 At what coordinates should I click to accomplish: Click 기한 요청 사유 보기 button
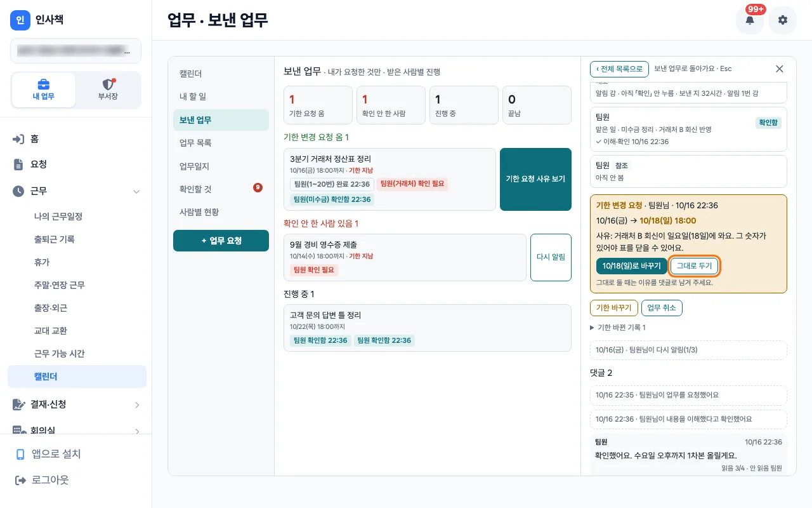535,179
